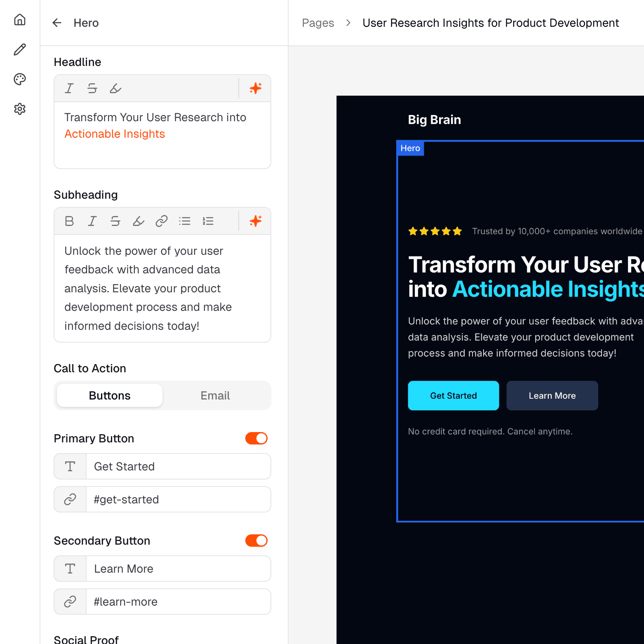Click the Learn More text input field
The width and height of the screenshot is (644, 644).
point(178,569)
